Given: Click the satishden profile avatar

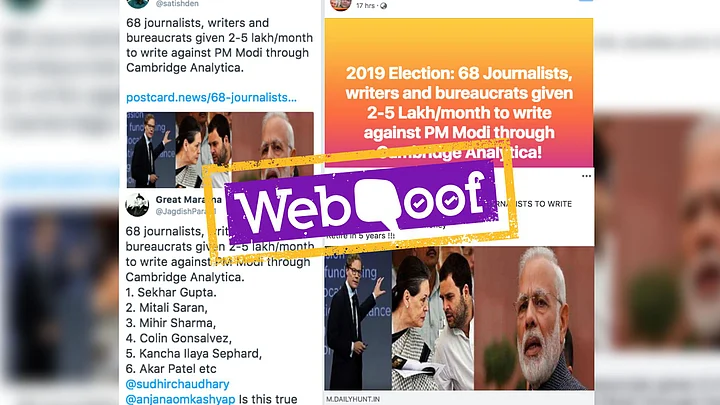Looking at the screenshot, I should [x=137, y=4].
